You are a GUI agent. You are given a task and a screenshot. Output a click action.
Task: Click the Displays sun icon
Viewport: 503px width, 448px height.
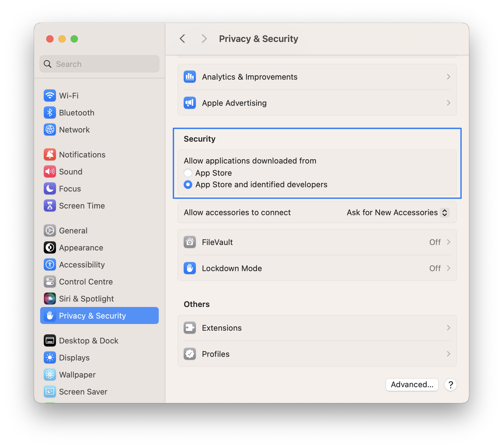click(50, 357)
